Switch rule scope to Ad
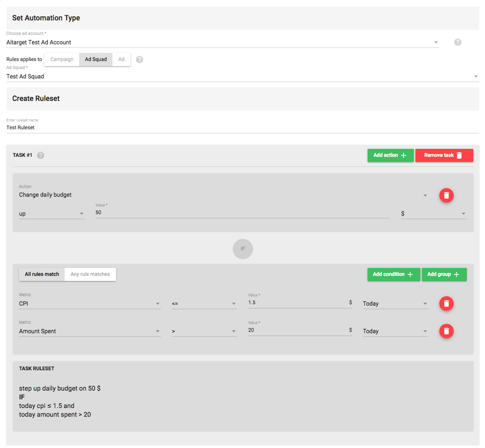 coord(121,59)
